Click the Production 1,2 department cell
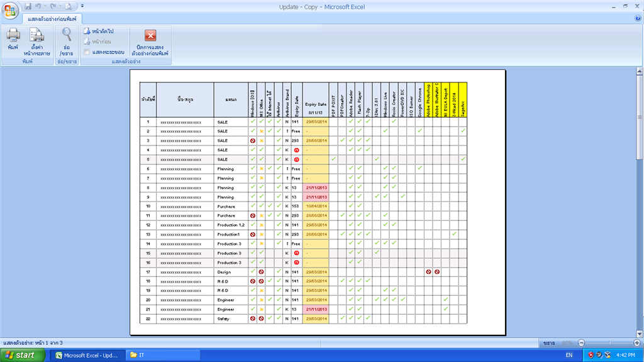 coord(231,225)
